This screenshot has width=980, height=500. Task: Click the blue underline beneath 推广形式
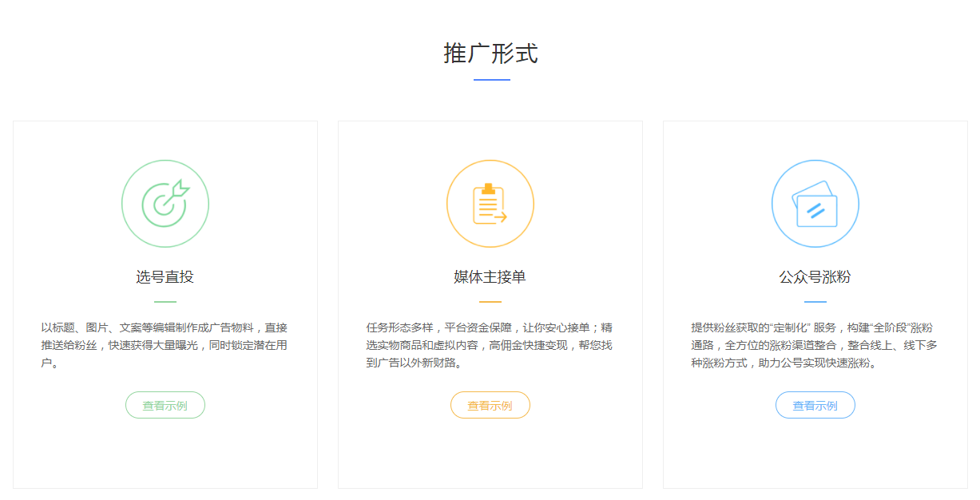tap(491, 80)
